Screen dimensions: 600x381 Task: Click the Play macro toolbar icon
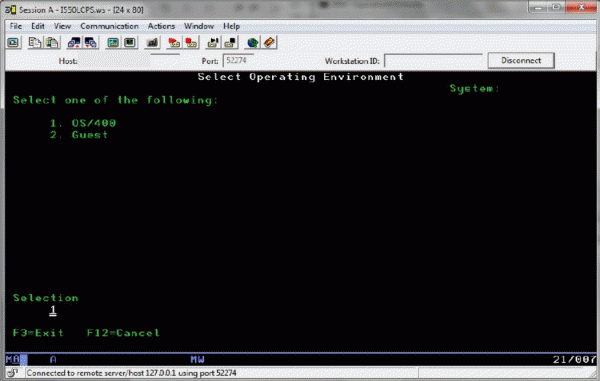point(213,42)
